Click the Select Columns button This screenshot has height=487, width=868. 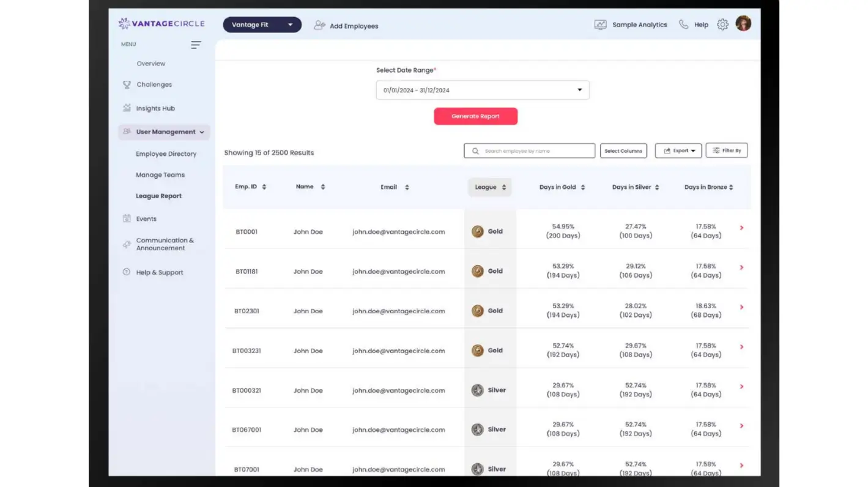623,151
